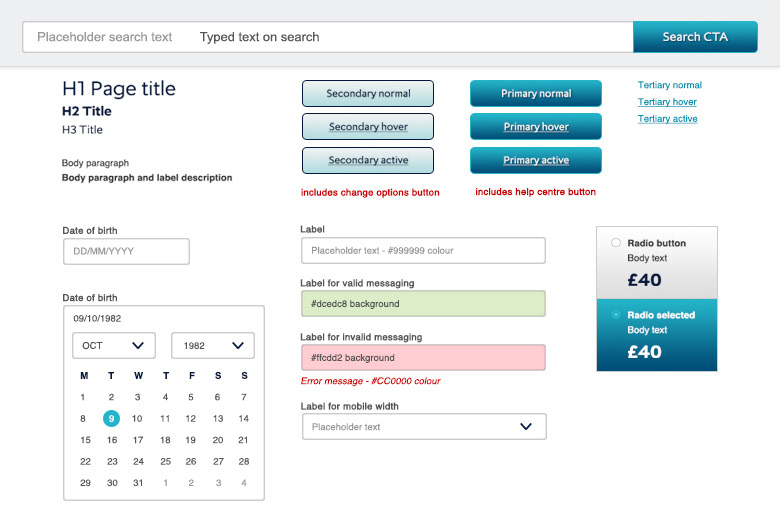
Task: Open the Tertiary normal link
Action: click(x=670, y=85)
